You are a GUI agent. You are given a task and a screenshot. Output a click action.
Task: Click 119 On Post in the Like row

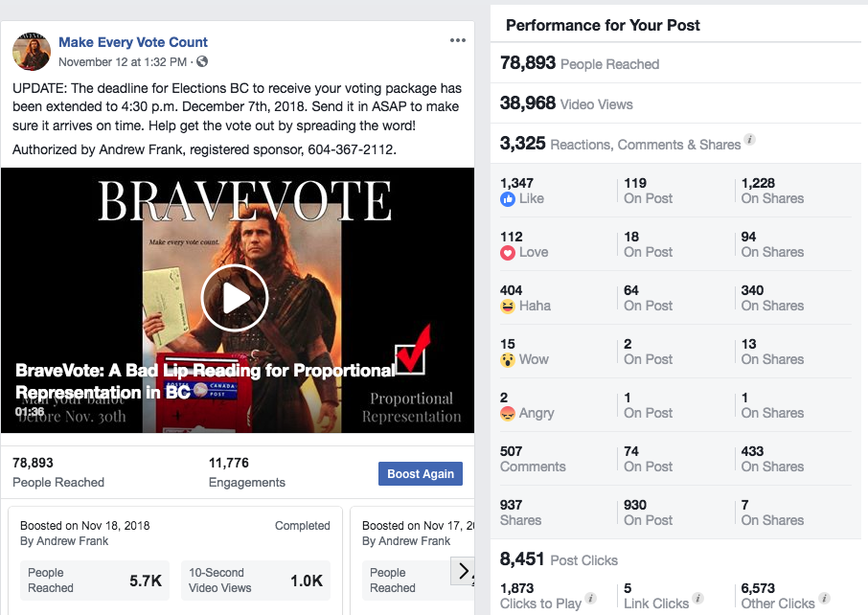648,191
